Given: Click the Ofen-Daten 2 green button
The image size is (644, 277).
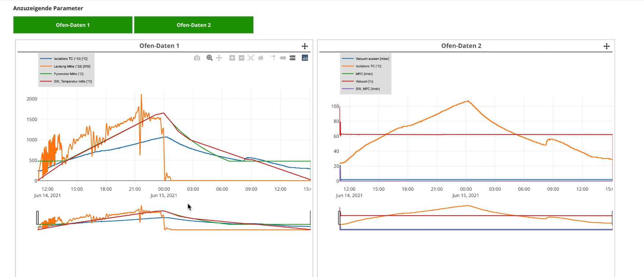Looking at the screenshot, I should [x=194, y=25].
